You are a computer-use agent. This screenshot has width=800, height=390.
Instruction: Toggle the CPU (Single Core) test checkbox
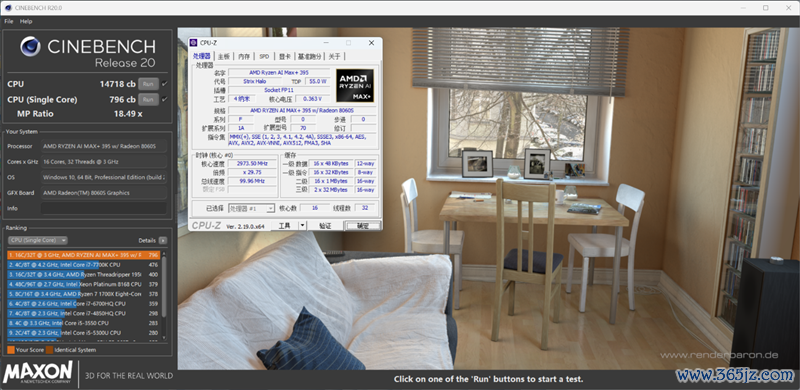[x=164, y=100]
